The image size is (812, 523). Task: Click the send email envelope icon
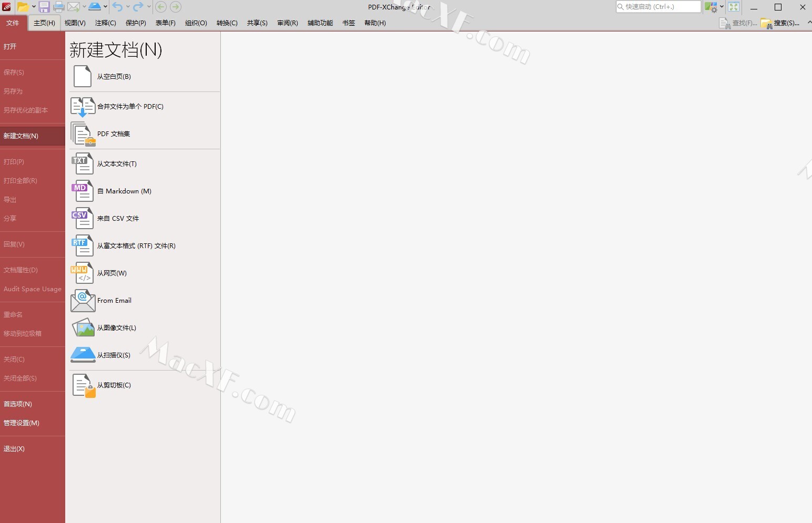(74, 7)
